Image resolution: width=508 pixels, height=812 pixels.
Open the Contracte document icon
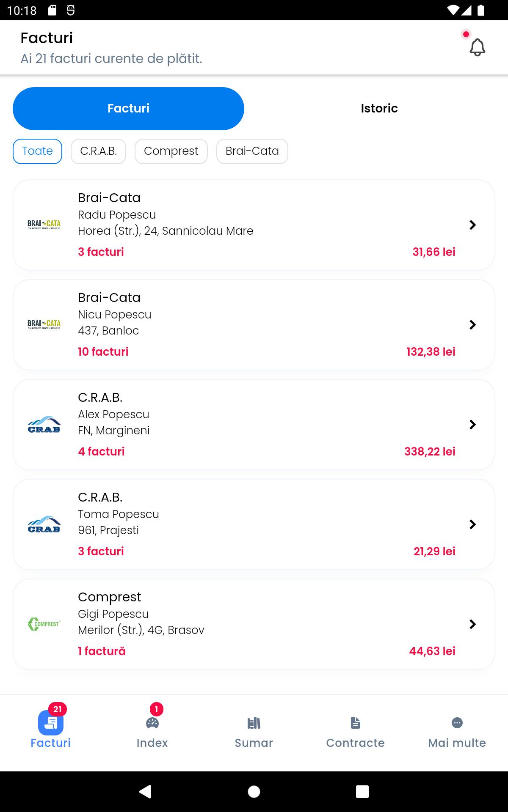[x=356, y=723]
